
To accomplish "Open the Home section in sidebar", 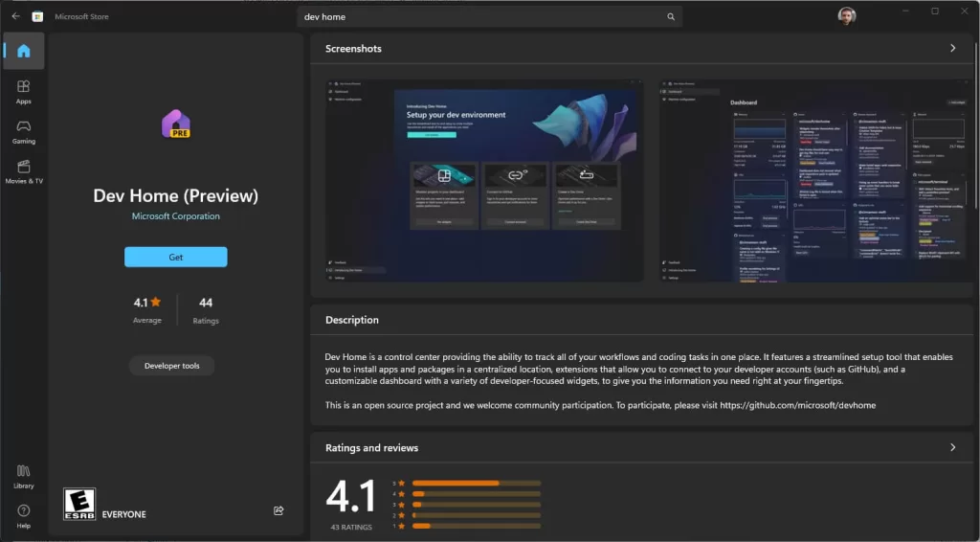I will click(x=24, y=51).
